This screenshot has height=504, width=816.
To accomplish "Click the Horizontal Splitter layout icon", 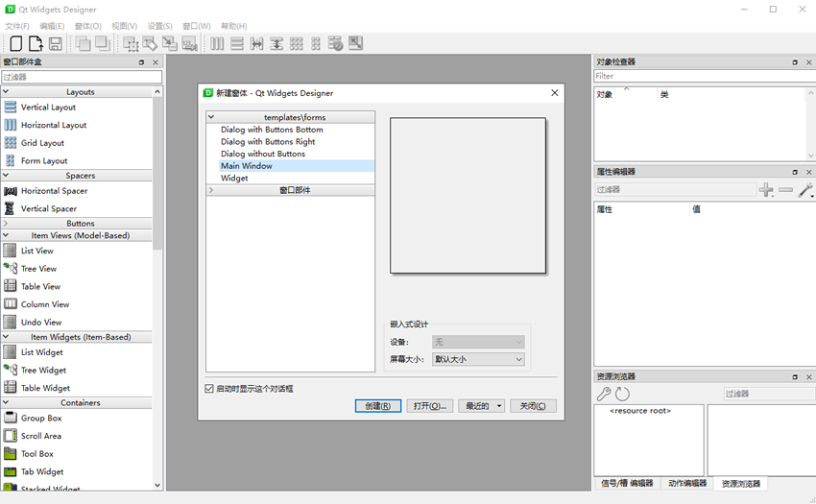I will point(256,44).
